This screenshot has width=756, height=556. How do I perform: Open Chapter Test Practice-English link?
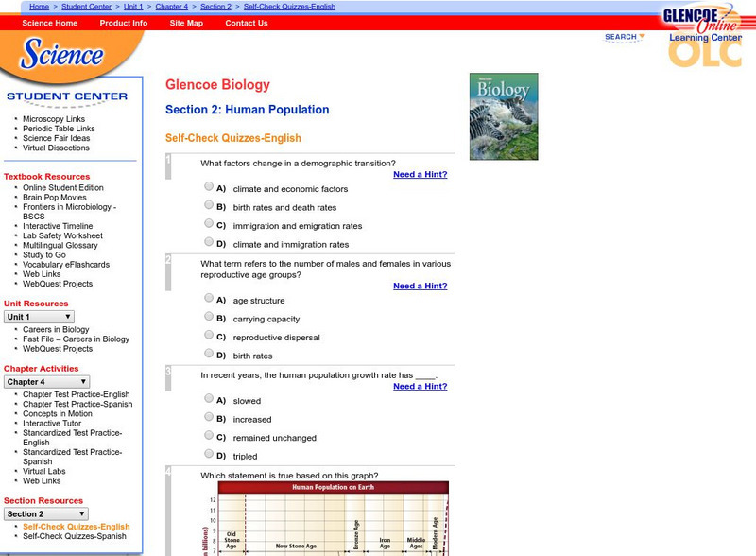(x=77, y=394)
